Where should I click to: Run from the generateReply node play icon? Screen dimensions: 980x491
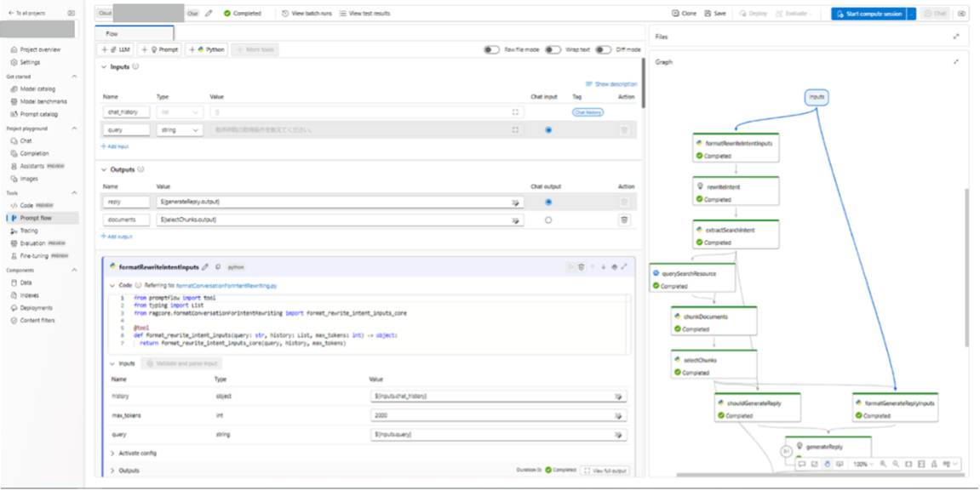[x=786, y=452]
